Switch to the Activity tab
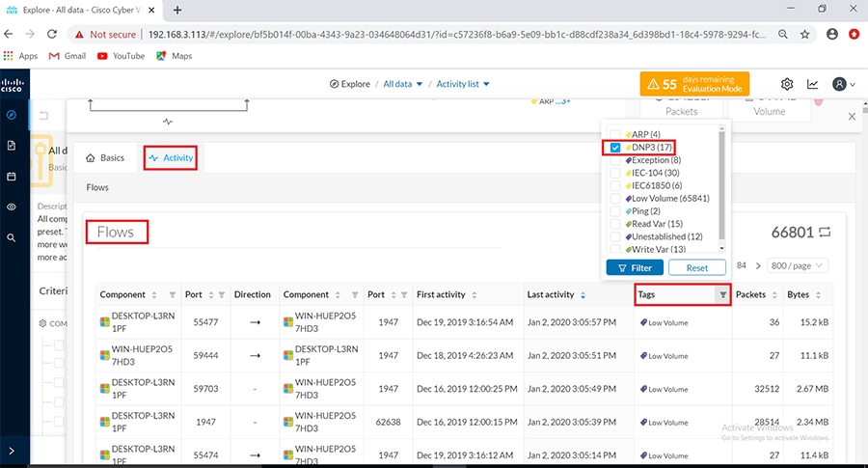This screenshot has height=468, width=868. [x=171, y=158]
